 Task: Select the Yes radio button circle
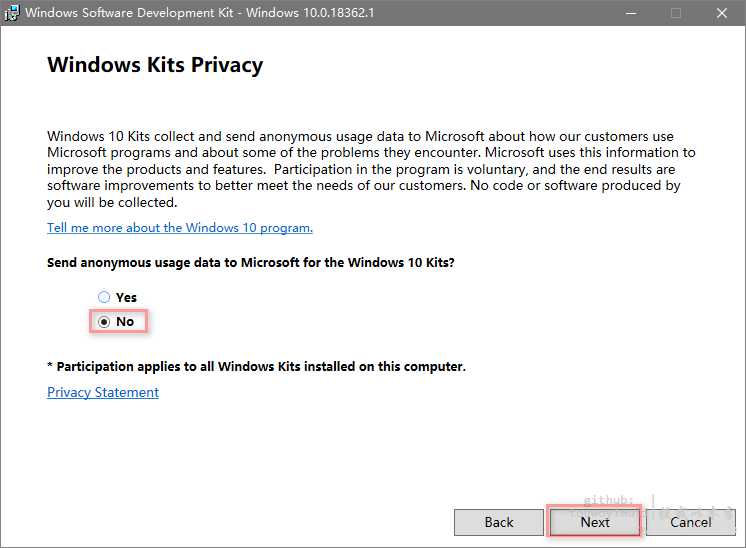coord(104,297)
